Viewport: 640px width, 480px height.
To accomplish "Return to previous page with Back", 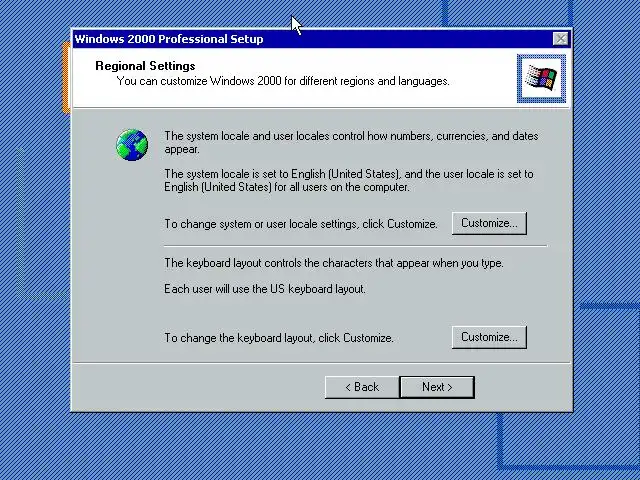I will [x=362, y=387].
